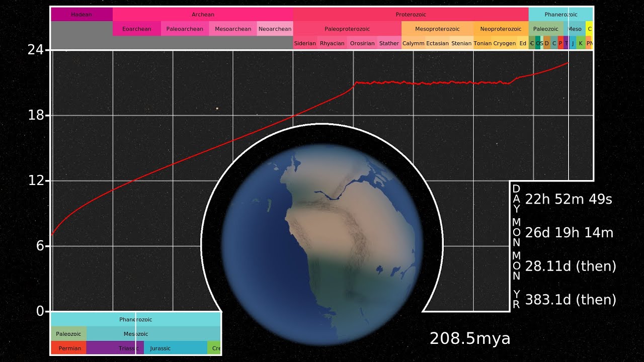Click the '18' axis label
Image resolution: width=644 pixels, height=362 pixels.
[x=35, y=116]
